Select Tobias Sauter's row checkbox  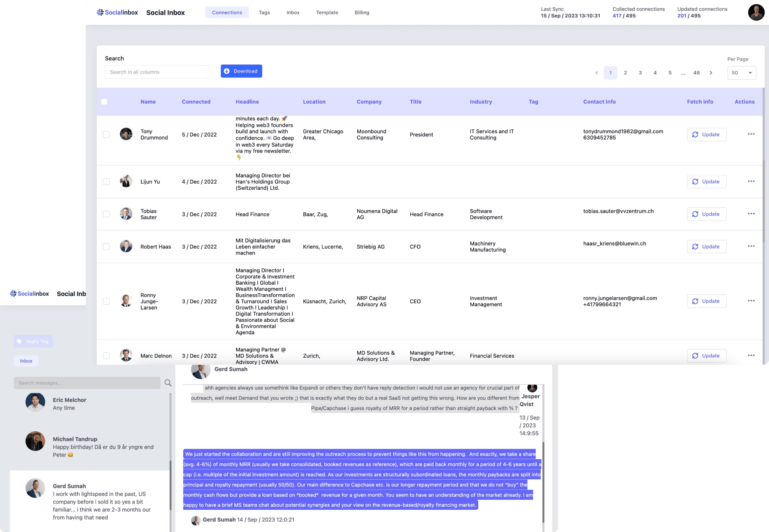pos(106,214)
